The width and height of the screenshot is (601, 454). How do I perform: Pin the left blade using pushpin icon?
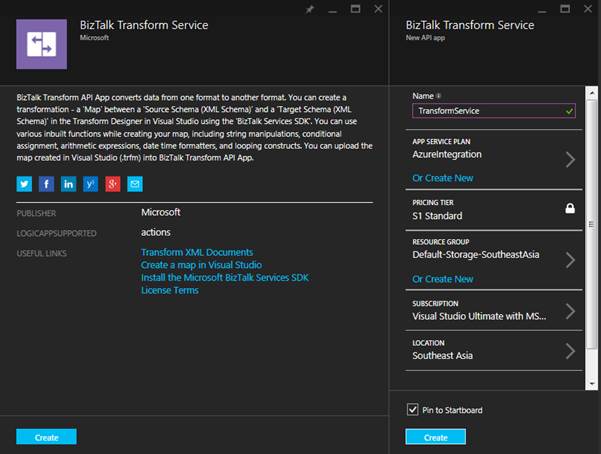tap(310, 9)
